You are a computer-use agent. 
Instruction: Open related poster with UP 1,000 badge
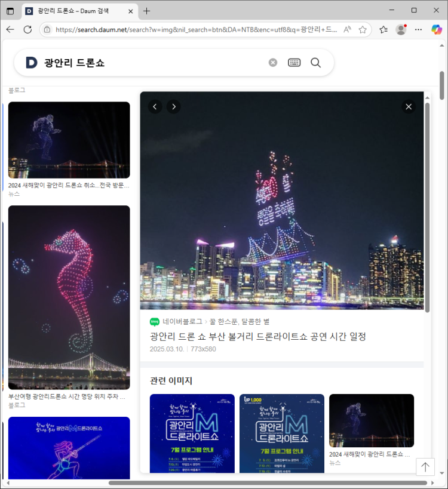point(282,433)
